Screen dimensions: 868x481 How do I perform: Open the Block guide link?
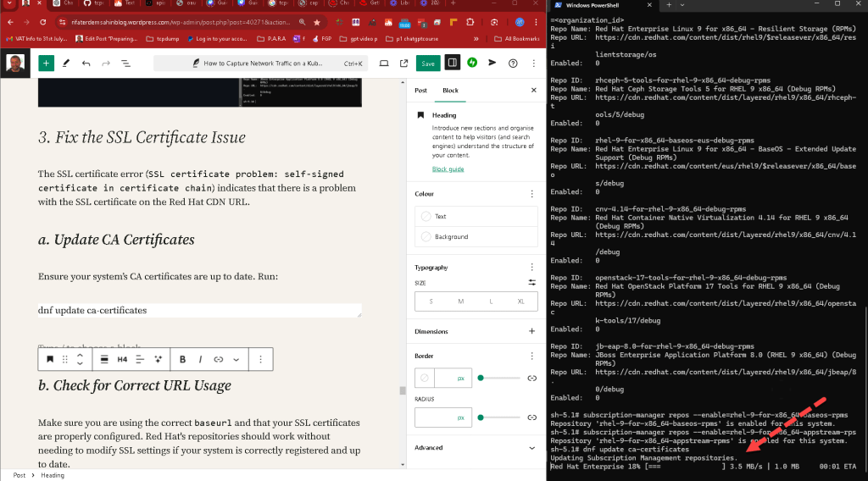click(448, 169)
